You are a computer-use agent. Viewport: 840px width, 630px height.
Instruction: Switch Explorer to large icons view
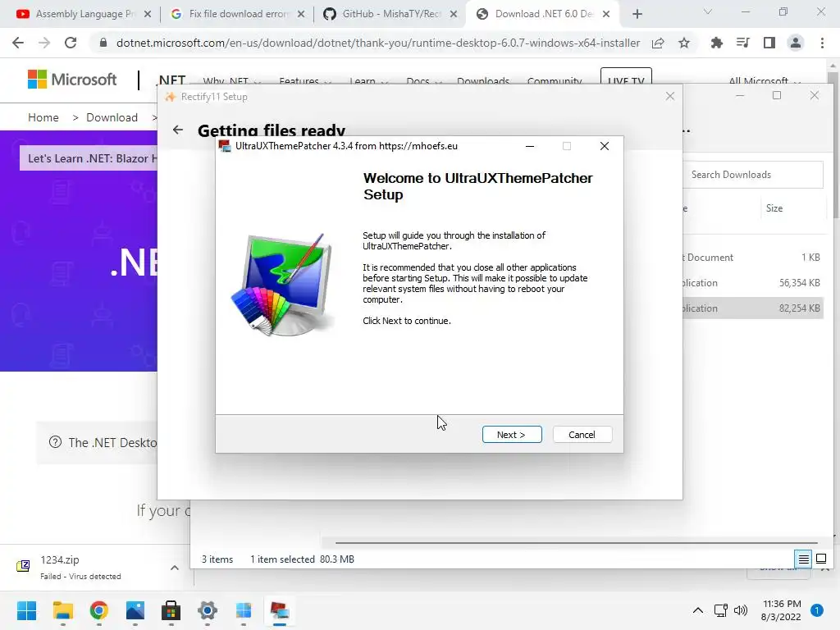820,559
